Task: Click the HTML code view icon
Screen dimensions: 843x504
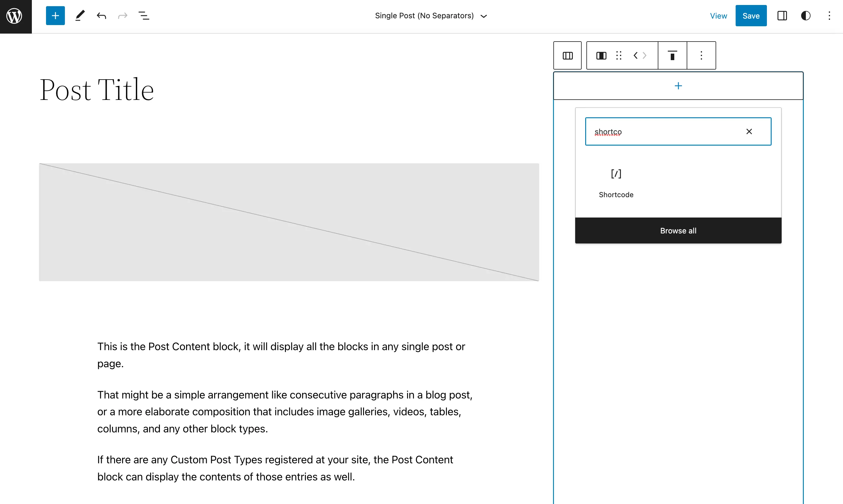Action: 639,55
